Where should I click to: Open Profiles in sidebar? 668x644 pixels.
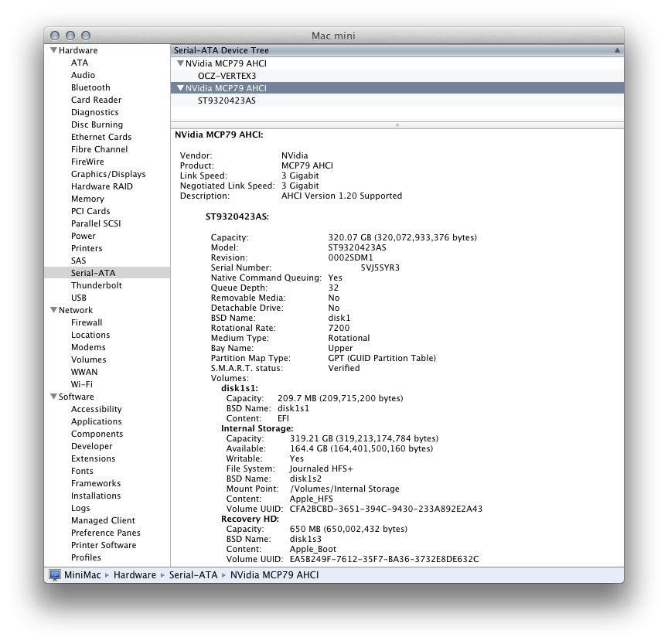click(x=86, y=557)
